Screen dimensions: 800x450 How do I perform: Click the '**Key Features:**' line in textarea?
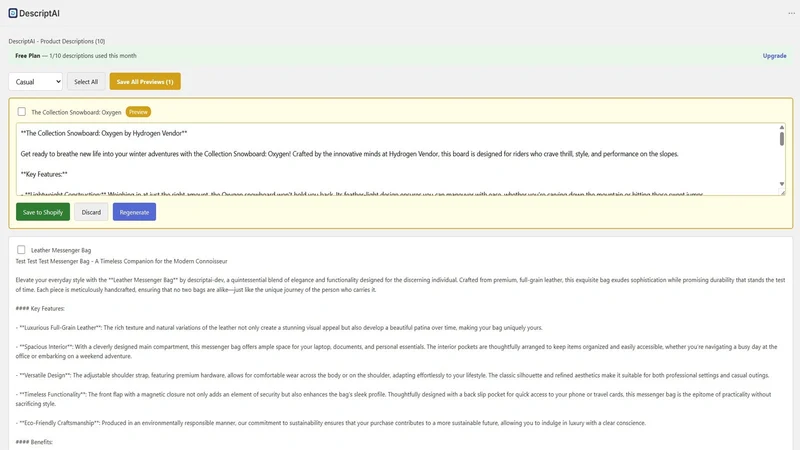click(44, 174)
